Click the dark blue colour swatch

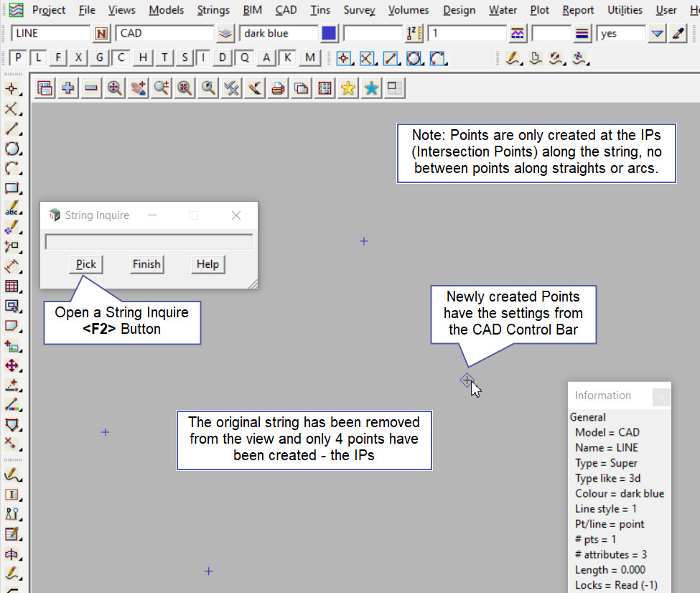(x=329, y=34)
